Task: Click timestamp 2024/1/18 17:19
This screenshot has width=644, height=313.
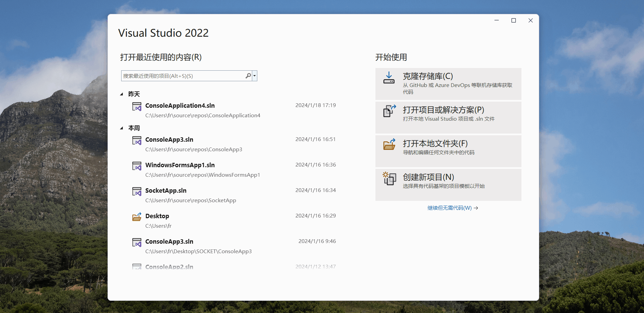Action: pos(316,105)
